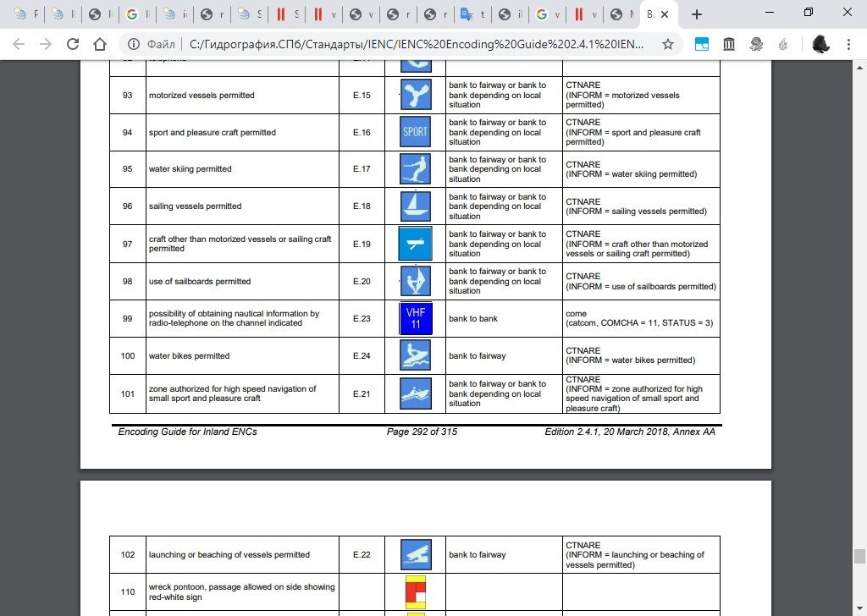Screen dimensions: 867x616
Task: Click 'Encoding Guide for Inland ENCs' footer
Action: coord(187,432)
